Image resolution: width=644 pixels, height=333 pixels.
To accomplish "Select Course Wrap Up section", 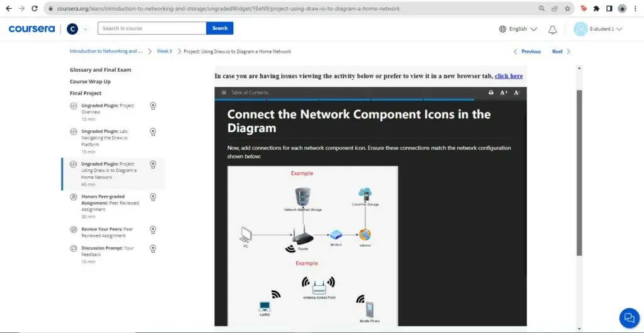I will pos(90,81).
